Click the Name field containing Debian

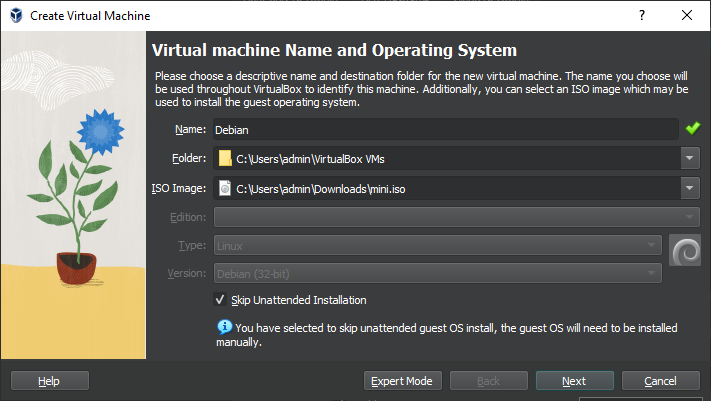point(446,129)
